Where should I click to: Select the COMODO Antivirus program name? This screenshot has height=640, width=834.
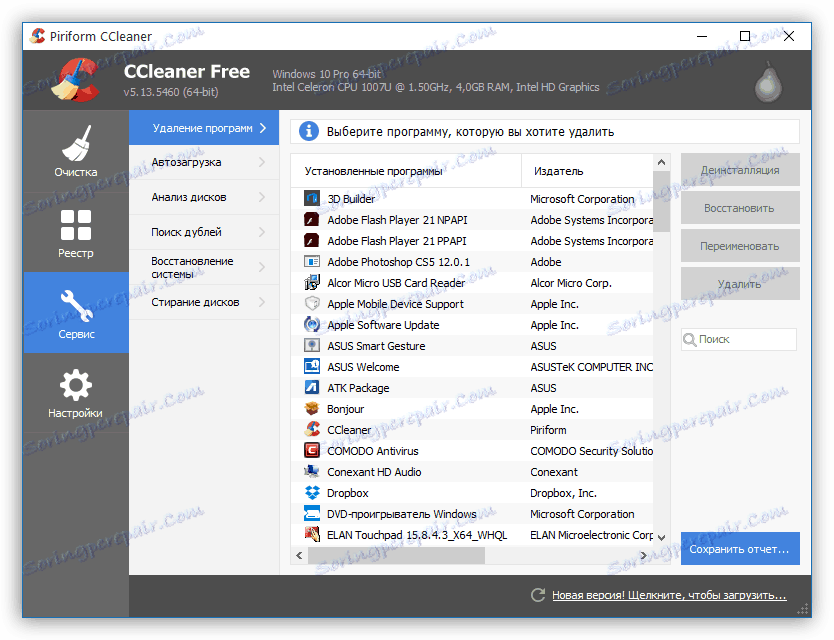[373, 451]
